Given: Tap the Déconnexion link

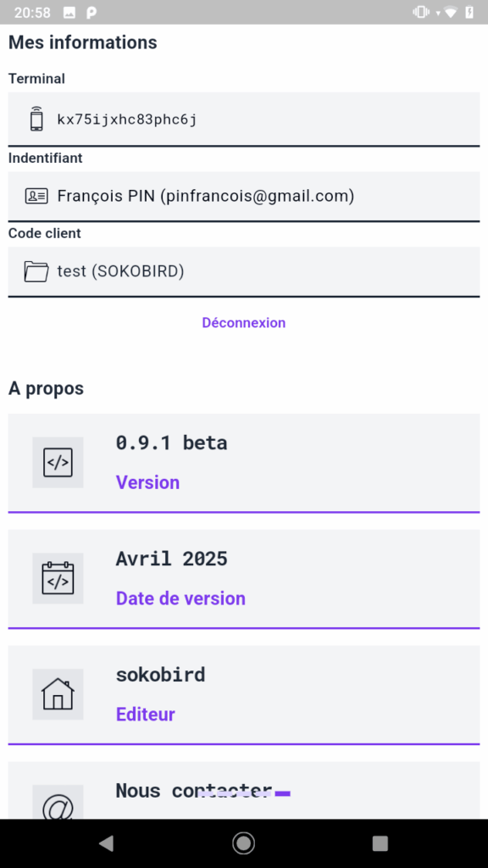Looking at the screenshot, I should [x=244, y=323].
